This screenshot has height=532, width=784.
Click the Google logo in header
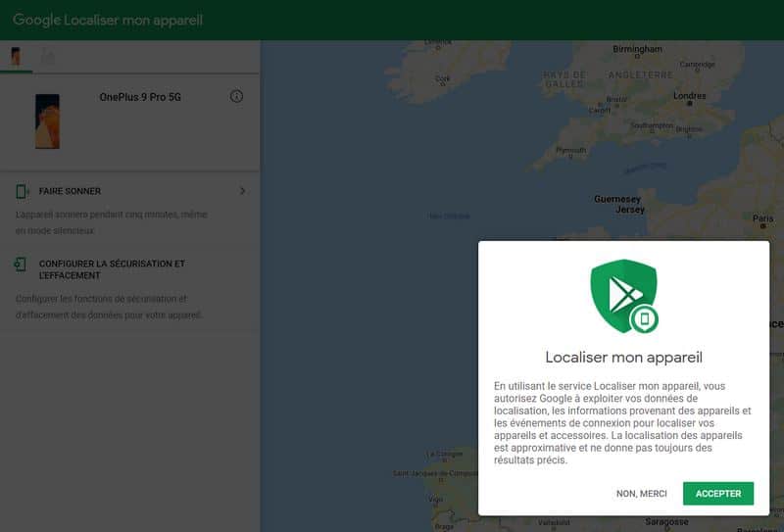pyautogui.click(x=36, y=20)
